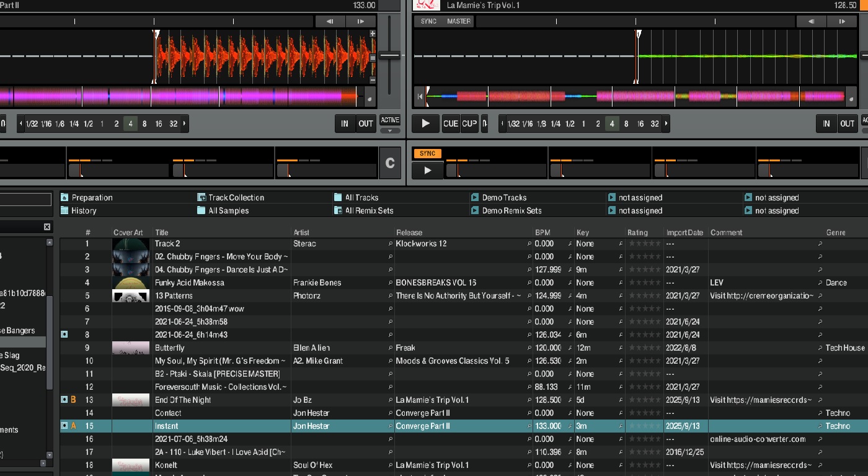Set right deck loop size to 16
Screen dimensions: 868x476
(640, 123)
